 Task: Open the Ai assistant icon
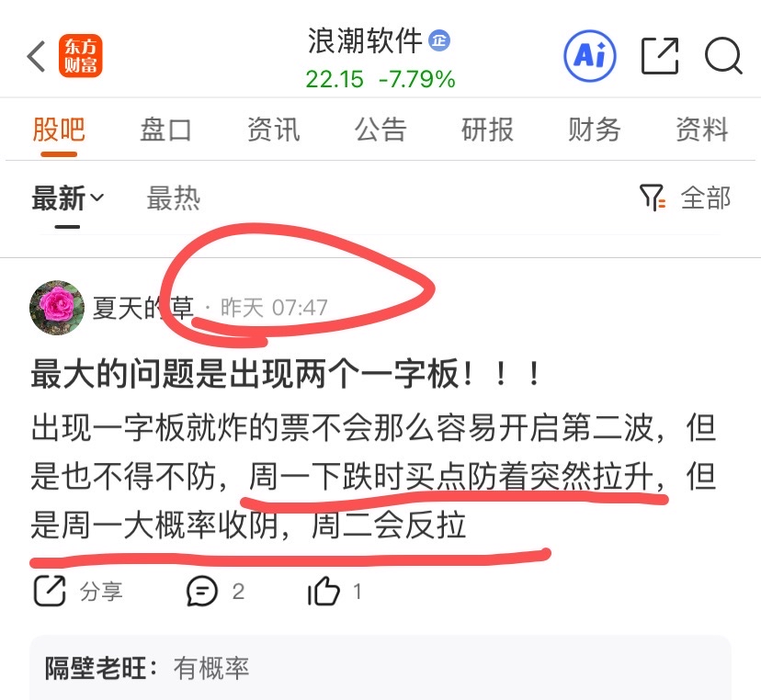(x=590, y=56)
